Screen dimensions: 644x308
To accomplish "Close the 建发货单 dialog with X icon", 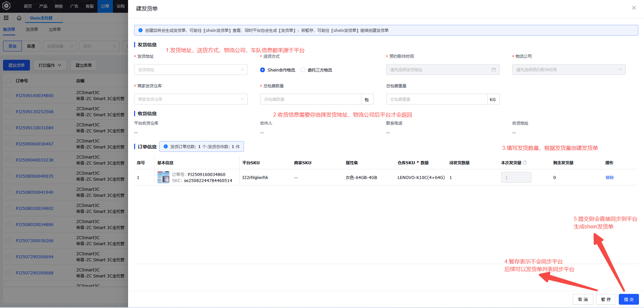I will (634, 8).
